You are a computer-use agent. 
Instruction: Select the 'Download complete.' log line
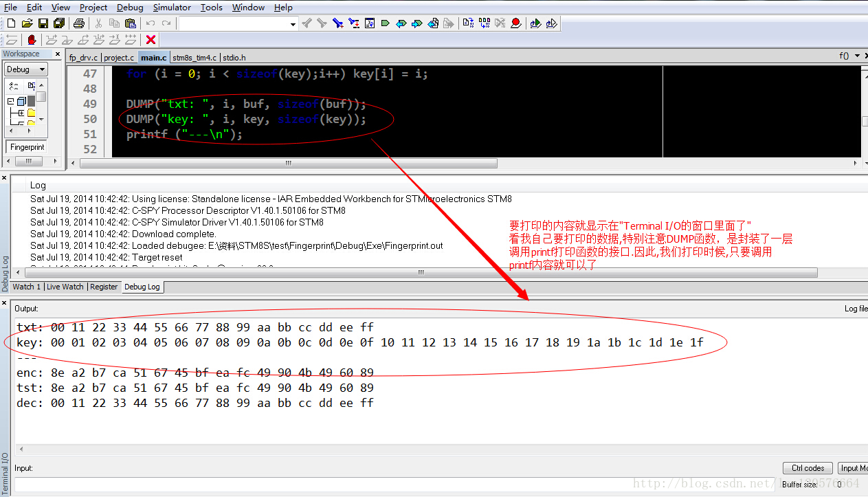(123, 234)
